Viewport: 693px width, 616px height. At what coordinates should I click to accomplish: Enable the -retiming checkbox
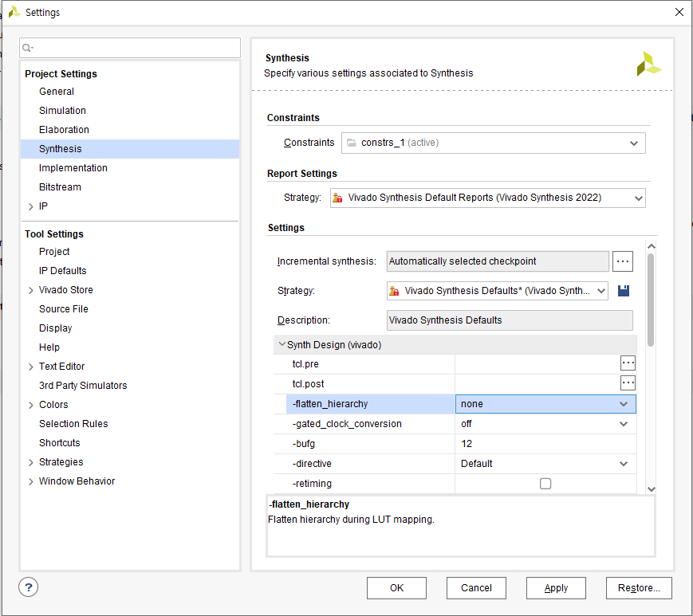[x=545, y=484]
